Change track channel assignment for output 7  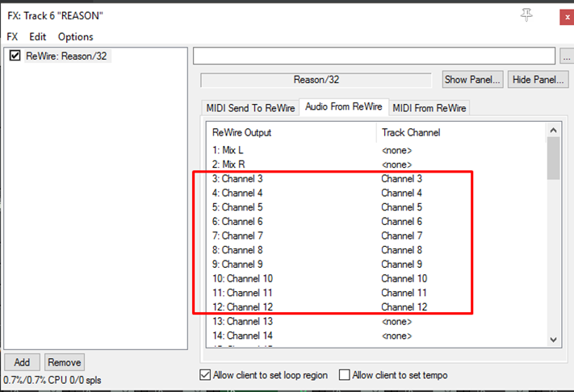pyautogui.click(x=401, y=236)
